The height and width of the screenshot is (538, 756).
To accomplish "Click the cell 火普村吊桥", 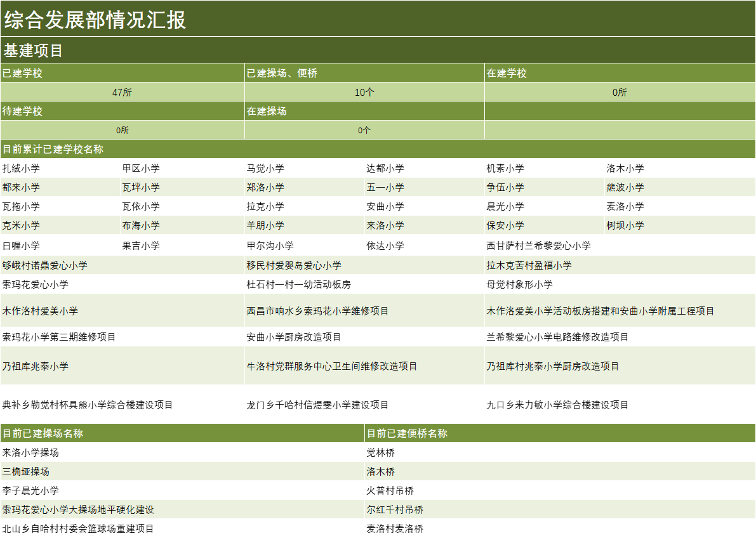I will (x=560, y=490).
